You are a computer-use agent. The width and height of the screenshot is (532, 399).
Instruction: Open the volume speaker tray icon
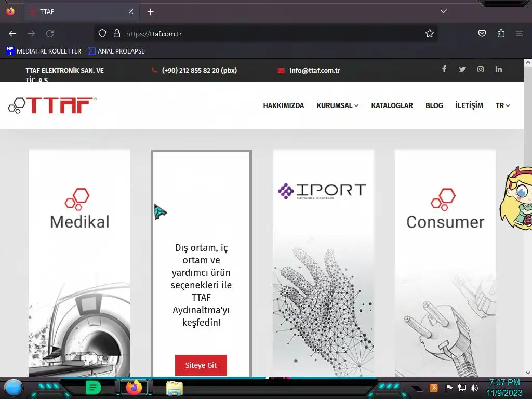coord(474,388)
